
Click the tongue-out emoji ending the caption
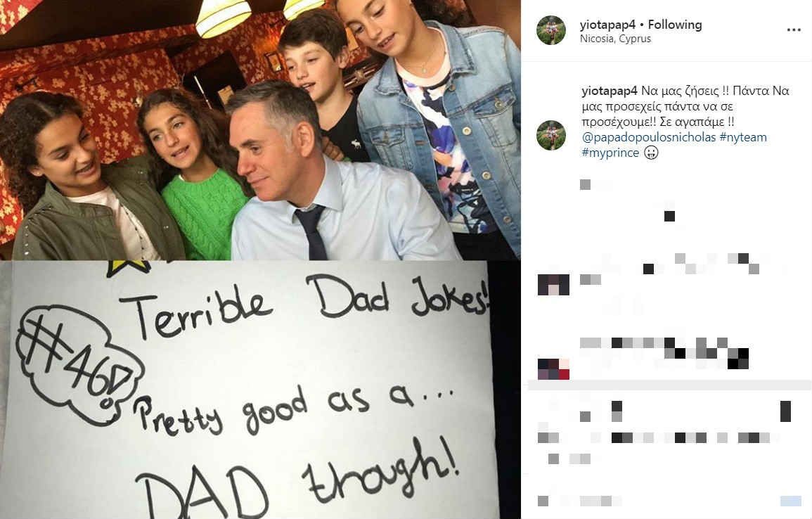651,153
